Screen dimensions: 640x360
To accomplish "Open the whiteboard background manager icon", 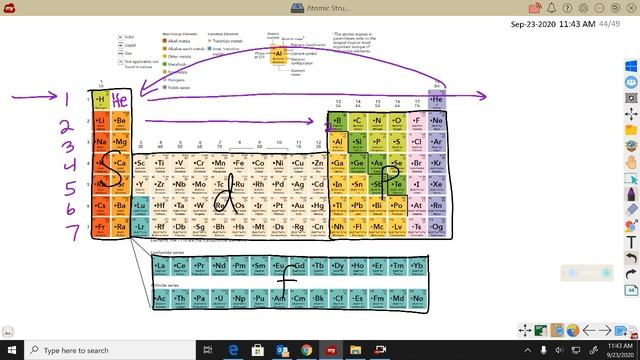I will (x=541, y=330).
